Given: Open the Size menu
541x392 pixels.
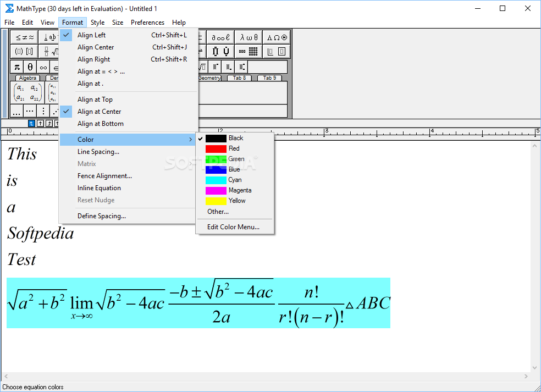Looking at the screenshot, I should pos(117,23).
